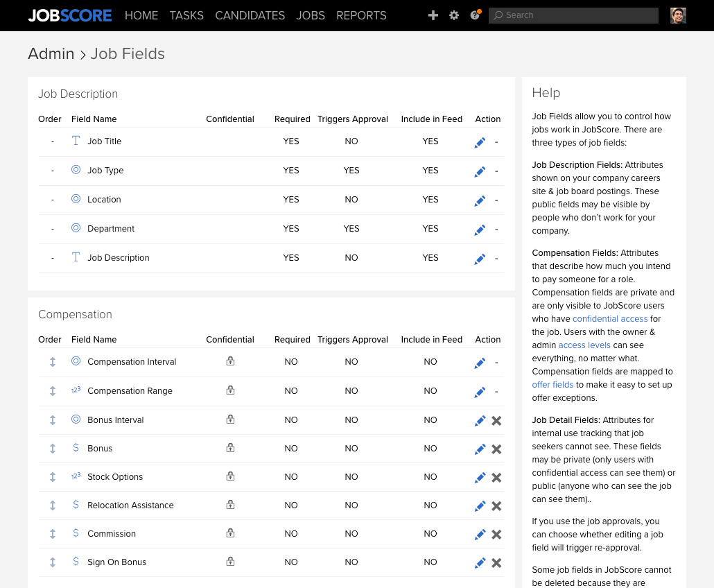Viewport: 714px width, 588px height.
Task: Edit the Commission field
Action: click(x=480, y=534)
